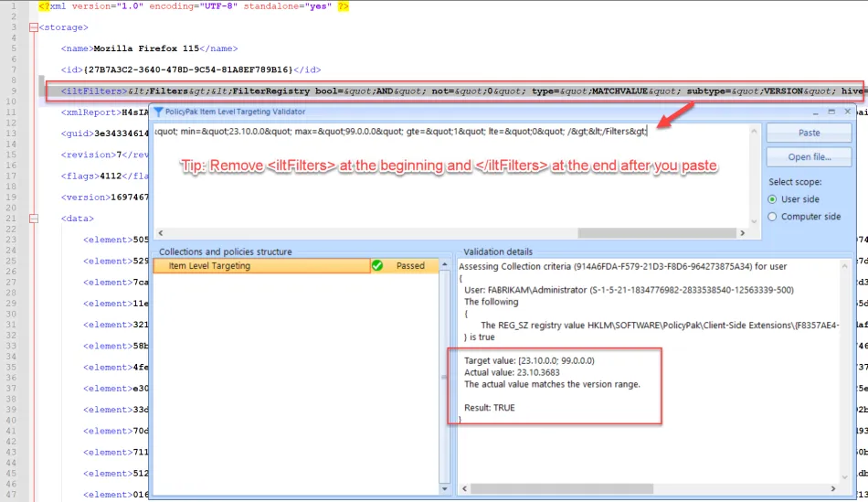Click the Paste button
This screenshot has height=502, width=868.
(x=809, y=133)
